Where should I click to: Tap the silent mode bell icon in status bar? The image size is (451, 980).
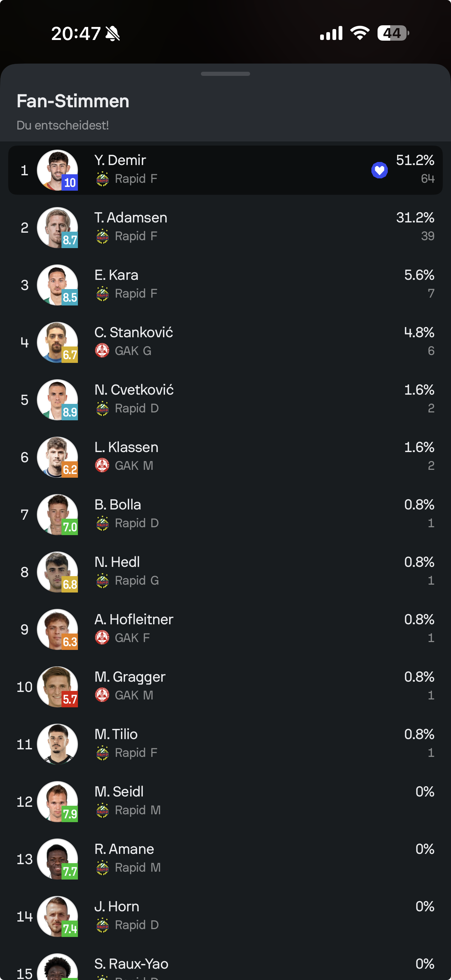pyautogui.click(x=112, y=33)
